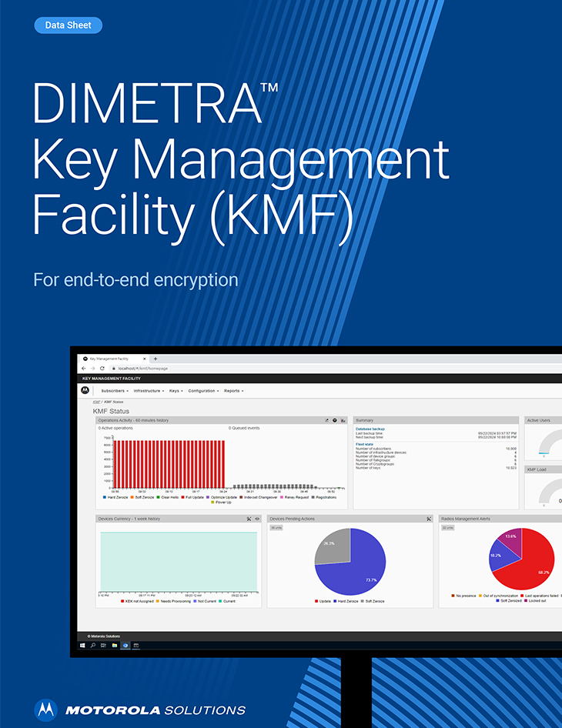Toggle the eye icon in Devices Currency
This screenshot has width=562, height=728.
coord(257,519)
